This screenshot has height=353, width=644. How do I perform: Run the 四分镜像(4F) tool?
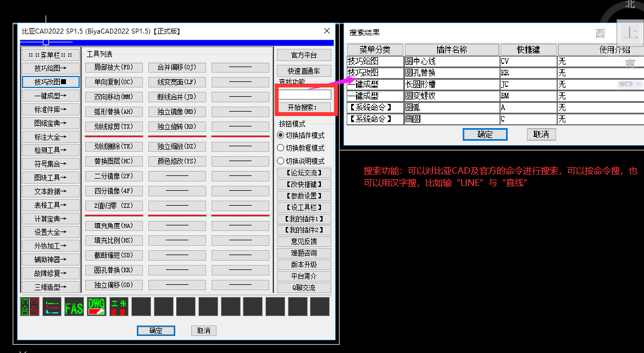coord(114,191)
